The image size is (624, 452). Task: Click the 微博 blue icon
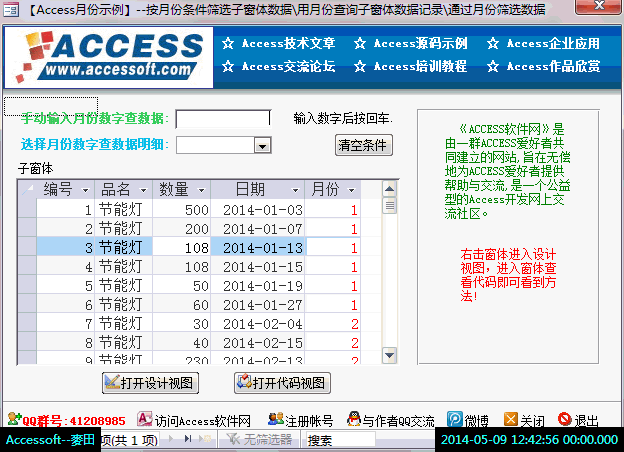coord(455,419)
